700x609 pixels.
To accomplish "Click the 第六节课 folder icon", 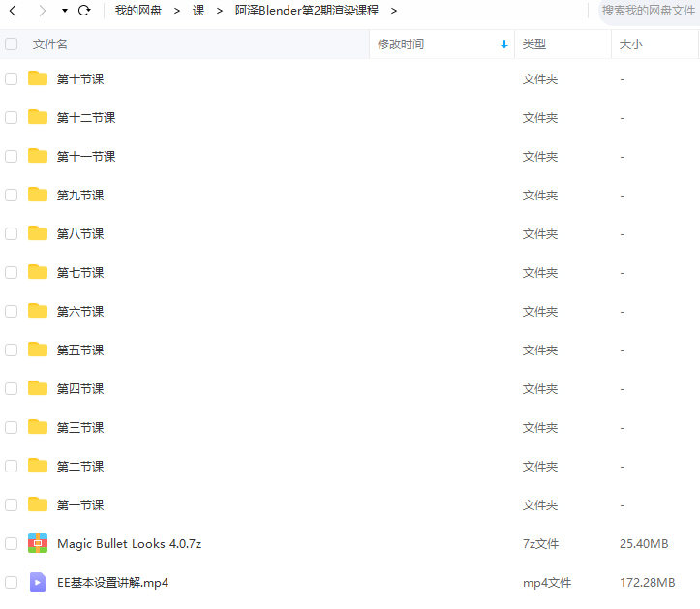I will coord(38,311).
